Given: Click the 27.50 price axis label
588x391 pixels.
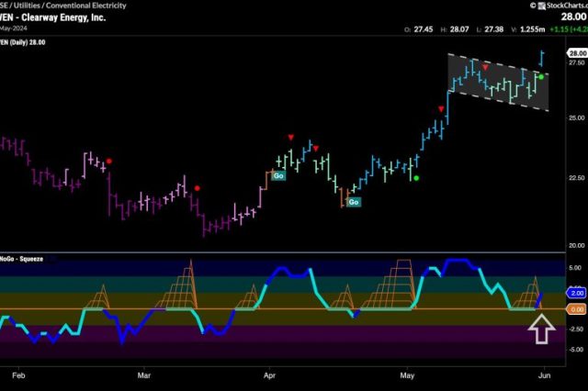Looking at the screenshot, I should pyautogui.click(x=577, y=62).
